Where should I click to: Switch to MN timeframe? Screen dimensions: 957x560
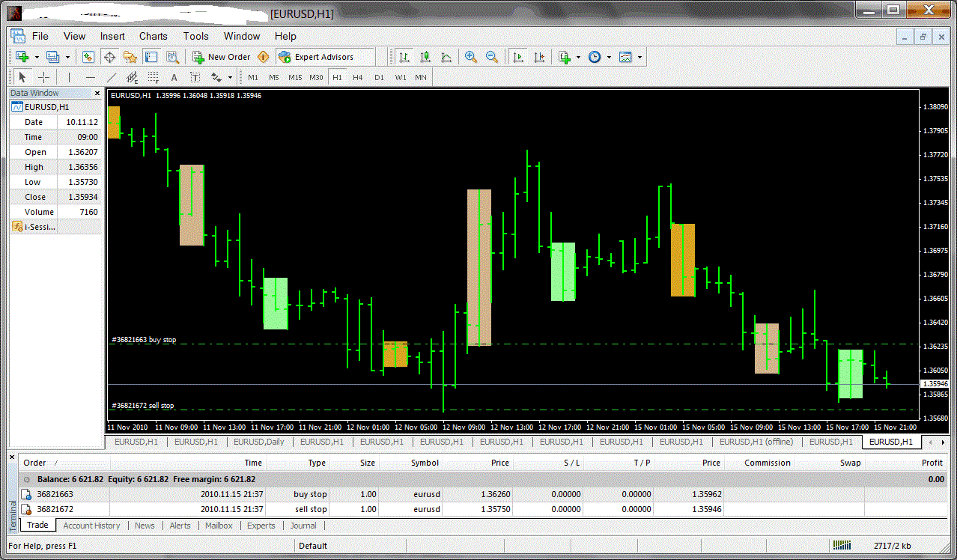[421, 77]
